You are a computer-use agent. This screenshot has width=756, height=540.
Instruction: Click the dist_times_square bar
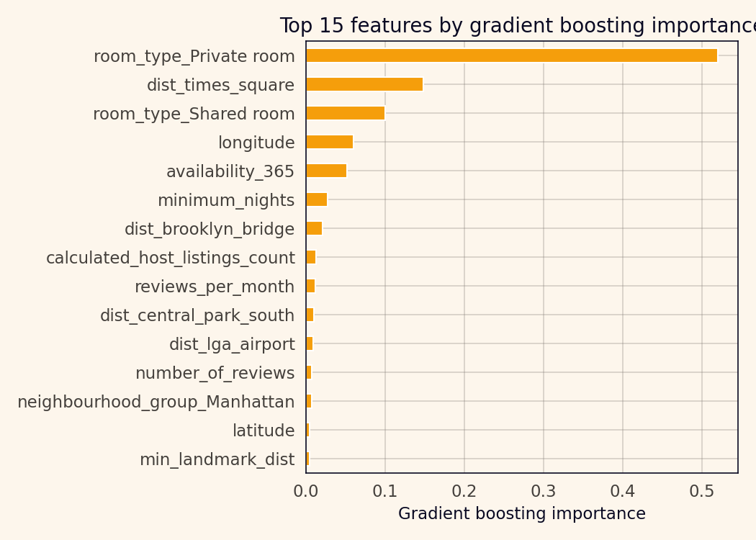pos(364,84)
